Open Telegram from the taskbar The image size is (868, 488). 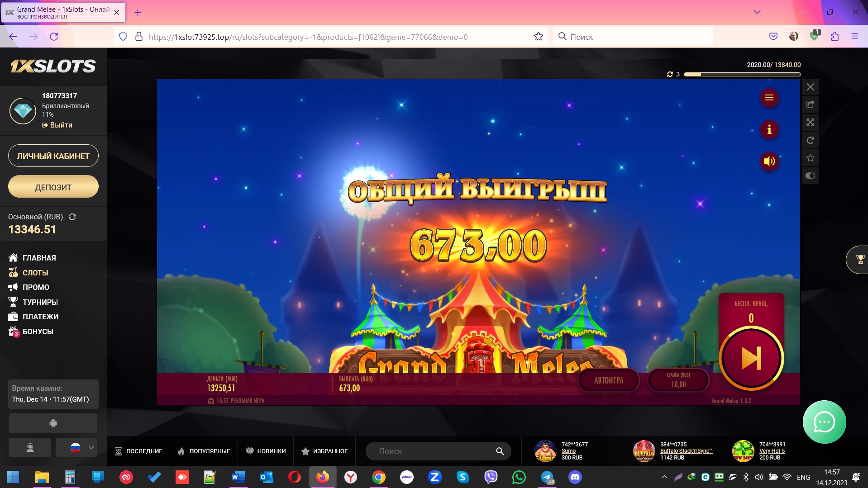pyautogui.click(x=548, y=477)
